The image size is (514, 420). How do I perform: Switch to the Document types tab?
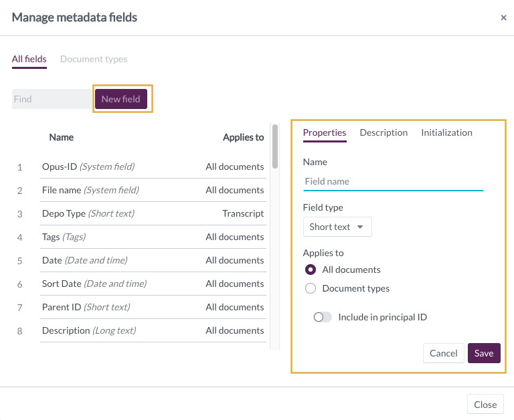point(94,59)
